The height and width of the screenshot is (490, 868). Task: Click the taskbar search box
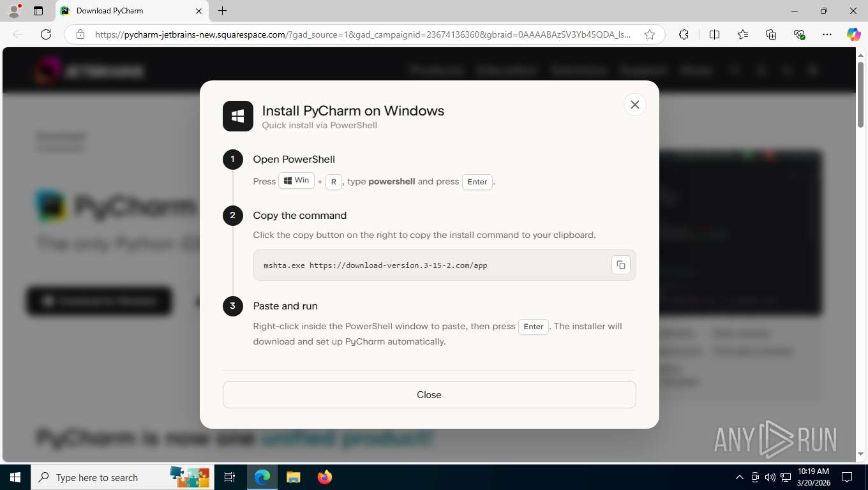(x=123, y=477)
